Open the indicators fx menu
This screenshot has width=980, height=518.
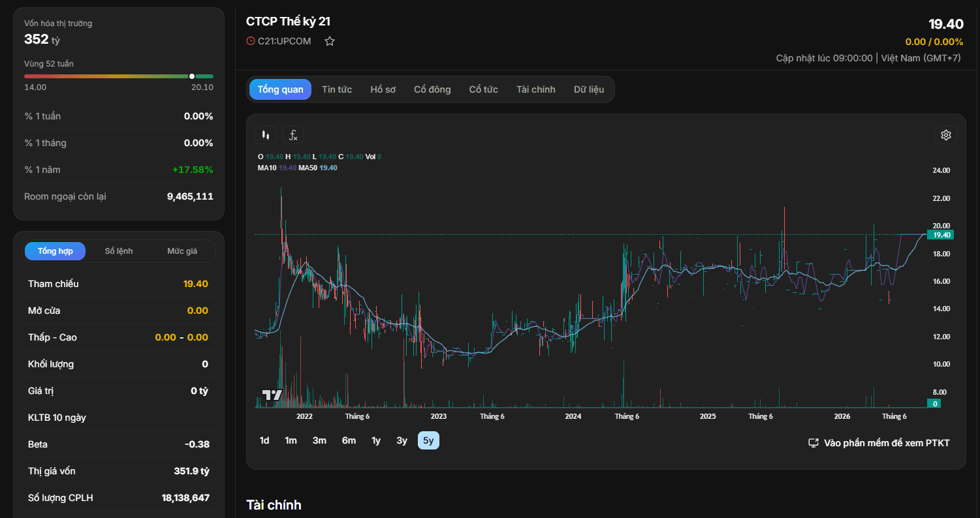coord(293,135)
